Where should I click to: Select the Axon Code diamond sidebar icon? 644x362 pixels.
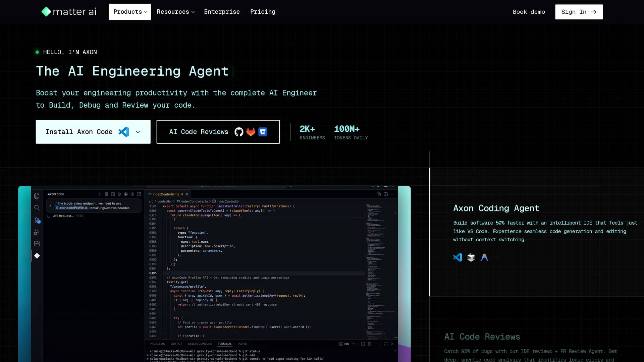[x=37, y=256]
